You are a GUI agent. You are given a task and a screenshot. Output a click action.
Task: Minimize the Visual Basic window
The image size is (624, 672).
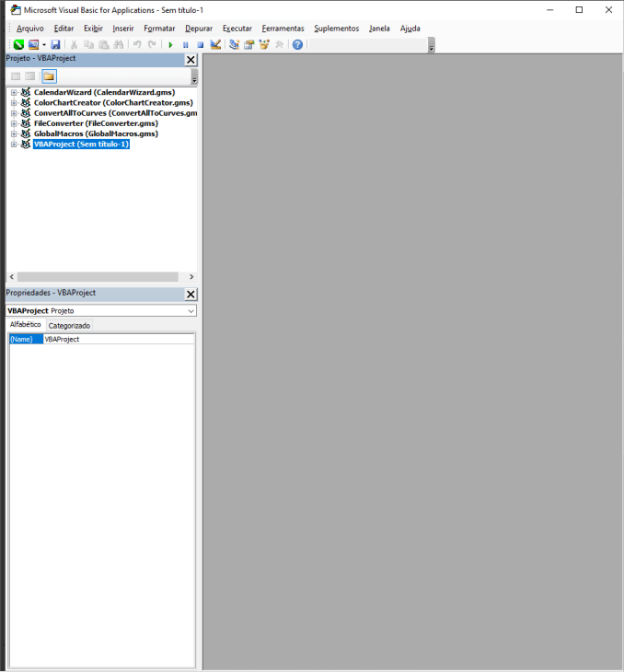(549, 10)
